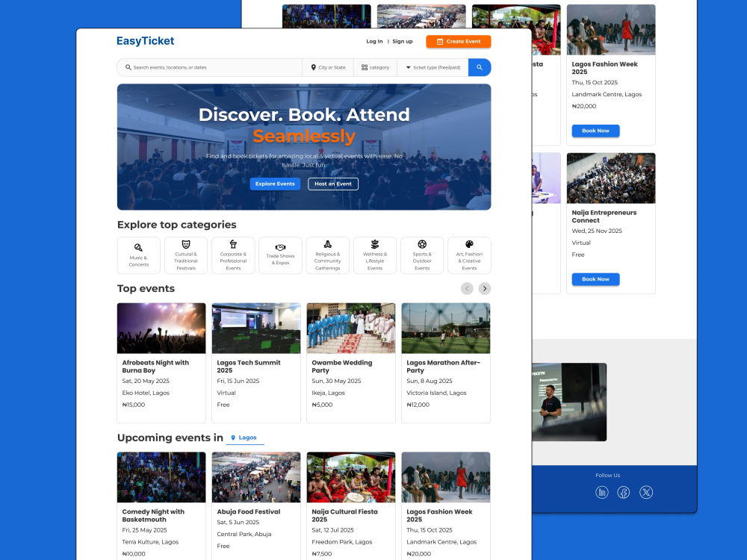Focus the search events input field
The image size is (747, 560).
[x=210, y=68]
